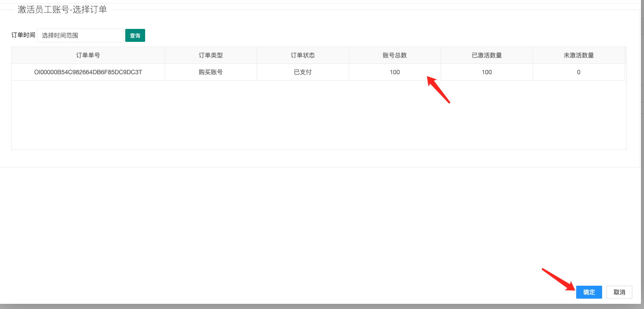Click the narrow gutter after 未激活数量 header
Image resolution: width=644 pixels, height=309 pixels.
pyautogui.click(x=625, y=55)
